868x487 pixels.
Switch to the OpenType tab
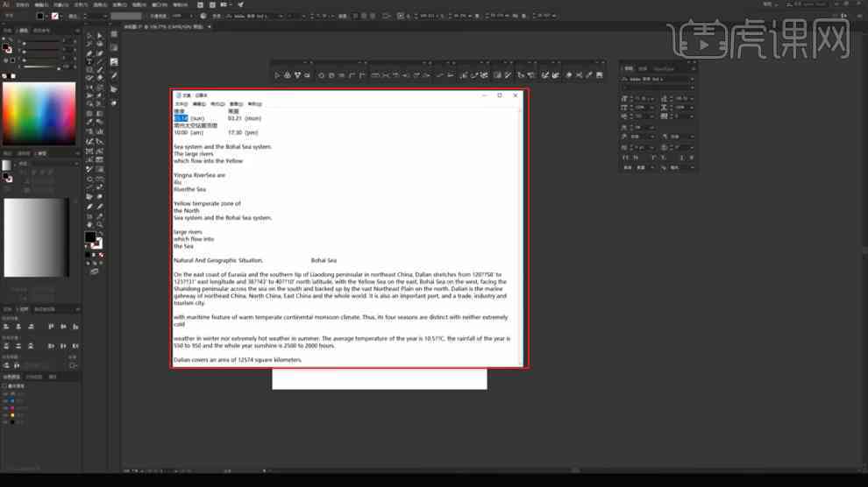point(664,68)
